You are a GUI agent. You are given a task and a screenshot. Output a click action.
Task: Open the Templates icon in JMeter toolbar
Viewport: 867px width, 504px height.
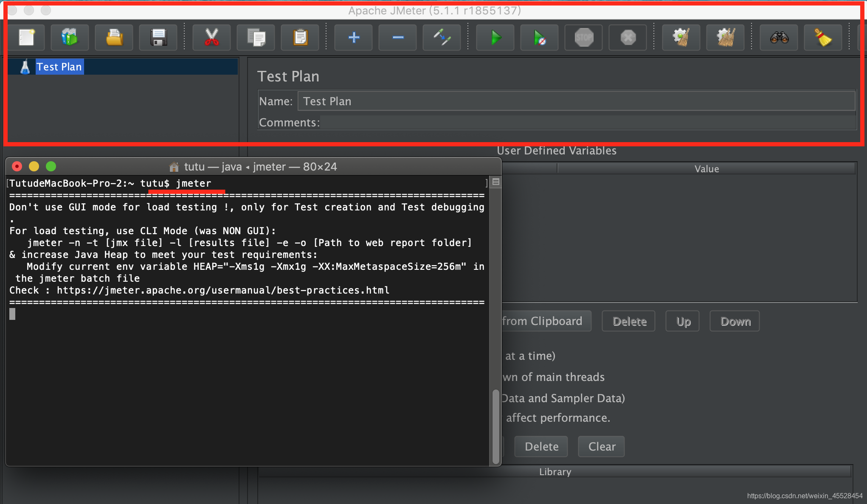70,38
